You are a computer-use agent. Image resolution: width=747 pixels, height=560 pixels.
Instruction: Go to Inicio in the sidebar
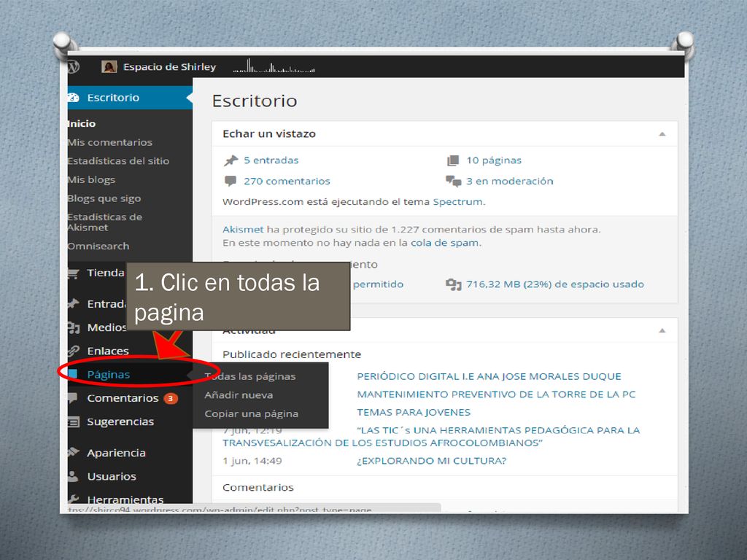pyautogui.click(x=82, y=124)
